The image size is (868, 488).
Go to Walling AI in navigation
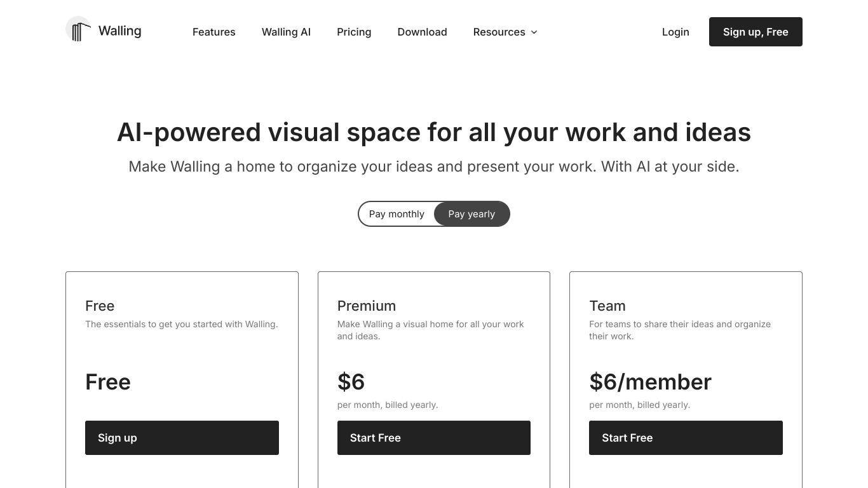click(286, 32)
